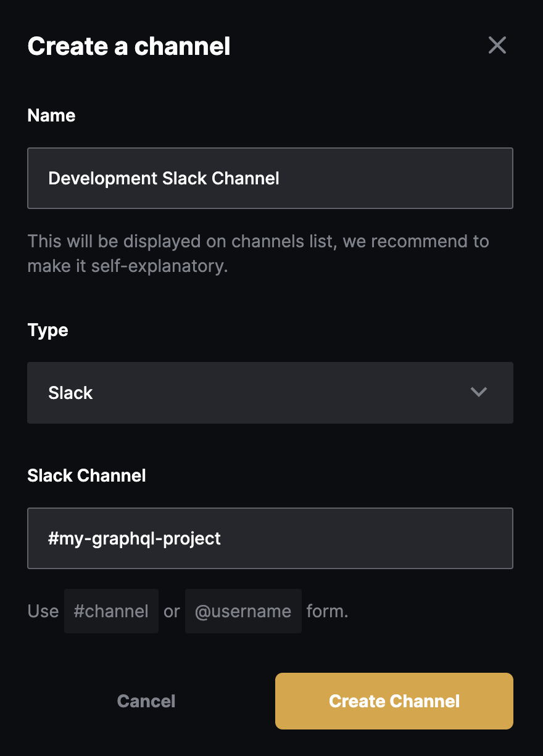Select the Slack value in the Type selector
543x756 pixels.
coord(70,393)
